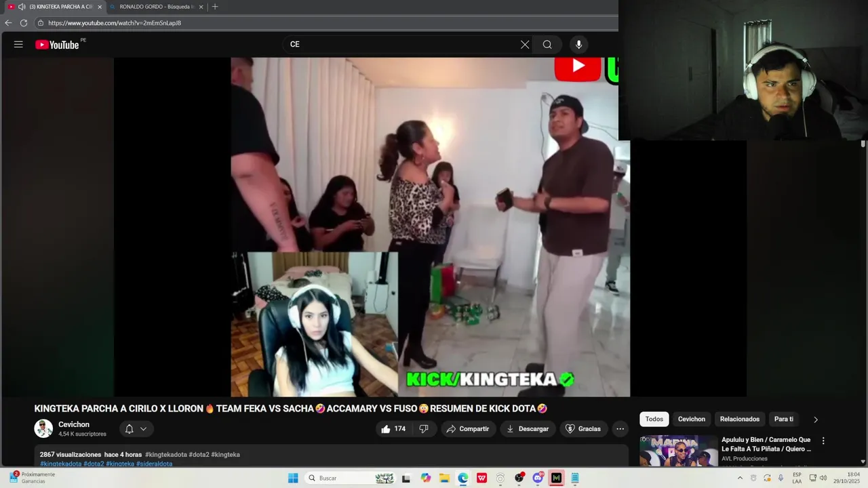Open the video title text
The width and height of the screenshot is (868, 488).
(291, 409)
